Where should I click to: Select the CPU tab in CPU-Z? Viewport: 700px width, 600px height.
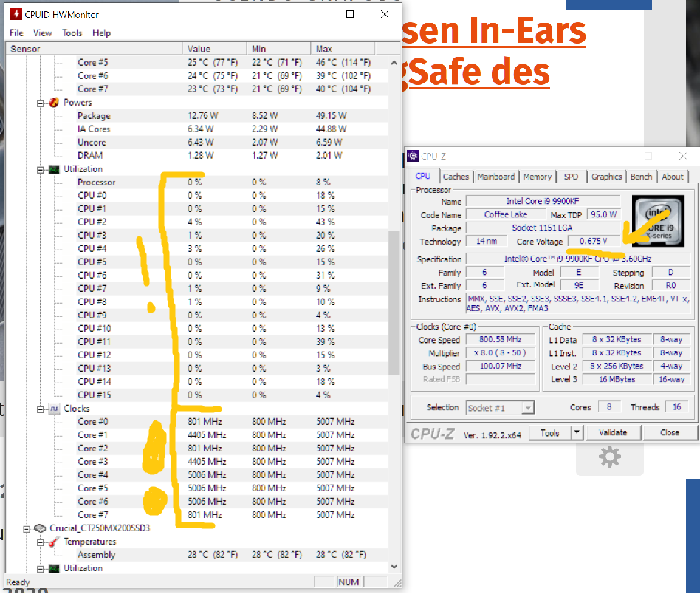[x=423, y=176]
